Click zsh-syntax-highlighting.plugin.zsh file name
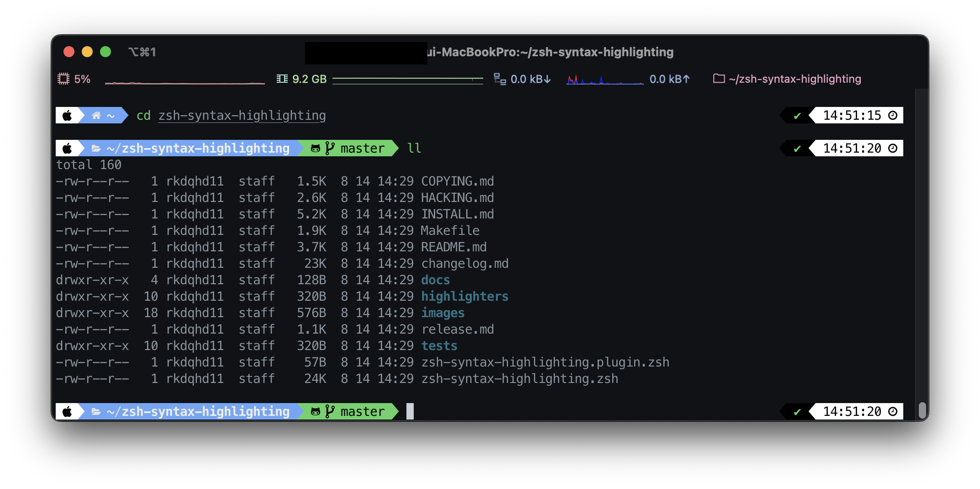 [x=545, y=362]
